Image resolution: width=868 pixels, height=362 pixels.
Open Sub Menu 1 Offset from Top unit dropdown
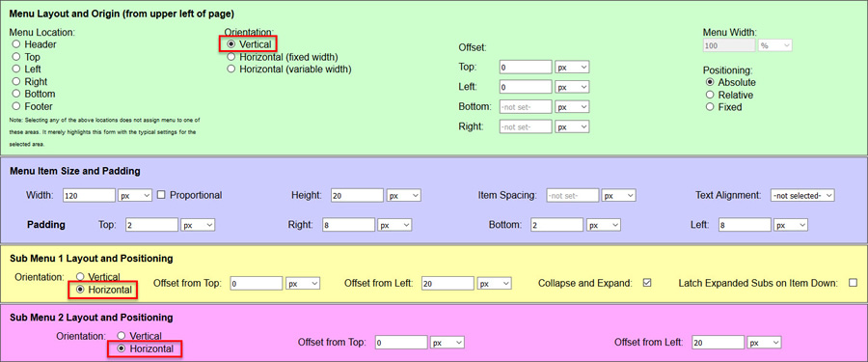[x=303, y=283]
